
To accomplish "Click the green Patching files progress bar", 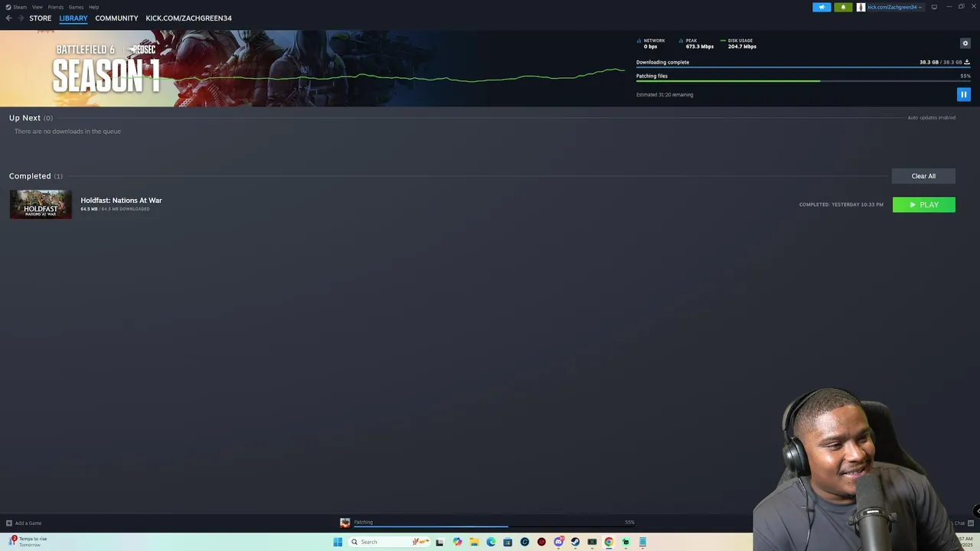I will tap(803, 80).
